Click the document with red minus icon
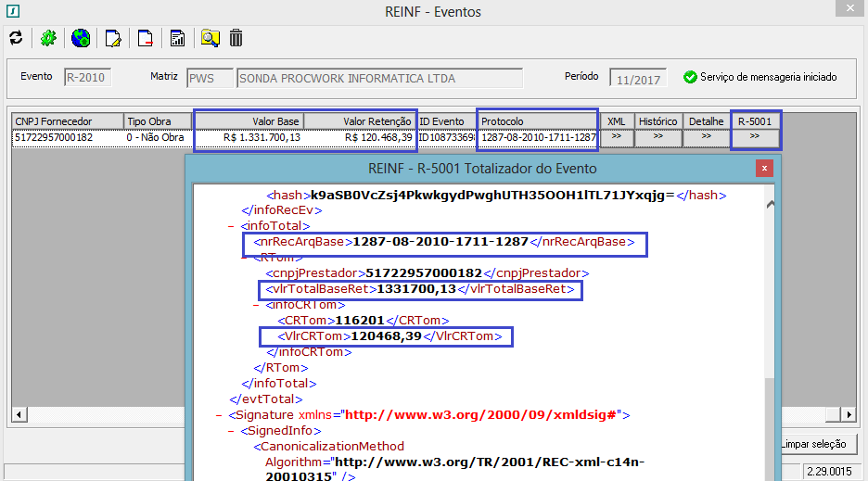 [146, 38]
